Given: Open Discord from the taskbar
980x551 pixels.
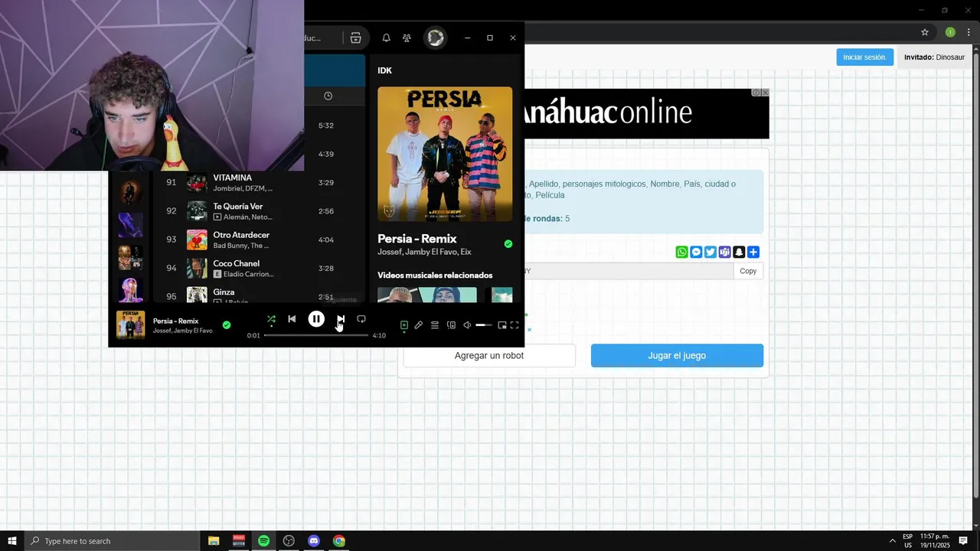Looking at the screenshot, I should coord(314,541).
